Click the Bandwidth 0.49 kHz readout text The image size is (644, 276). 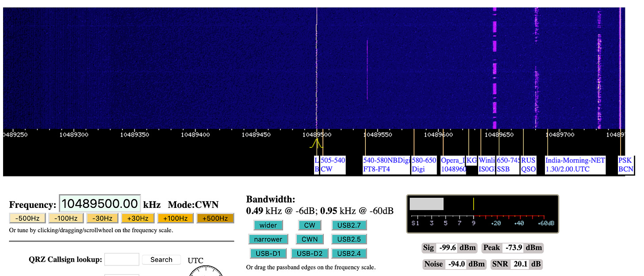click(x=320, y=211)
